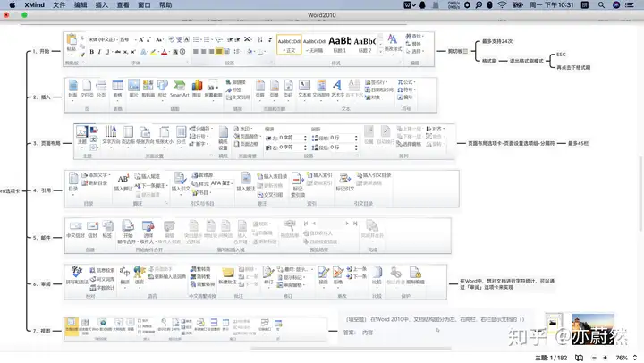This screenshot has width=644, height=363.
Task: Click the 图表 chart icon
Action: [x=197, y=86]
